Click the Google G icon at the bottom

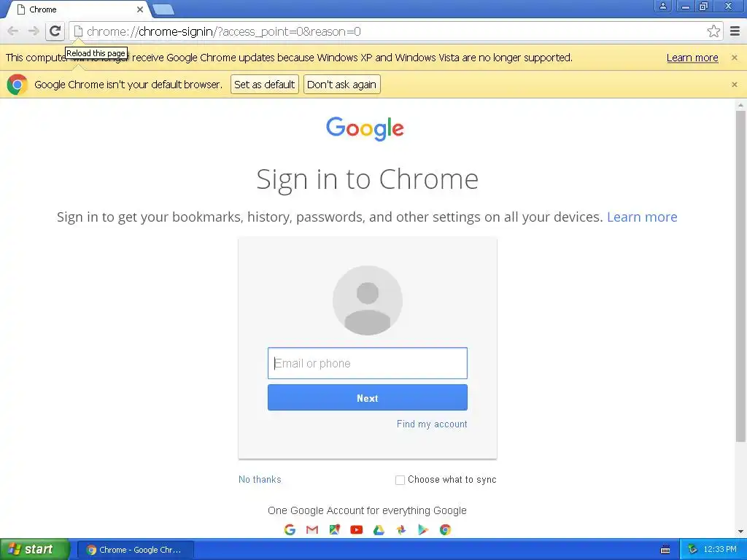click(x=290, y=529)
